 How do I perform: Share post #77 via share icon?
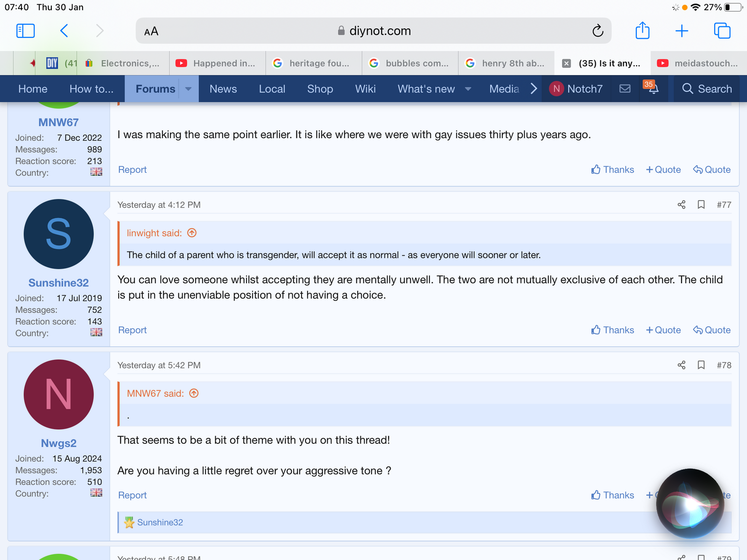(681, 205)
